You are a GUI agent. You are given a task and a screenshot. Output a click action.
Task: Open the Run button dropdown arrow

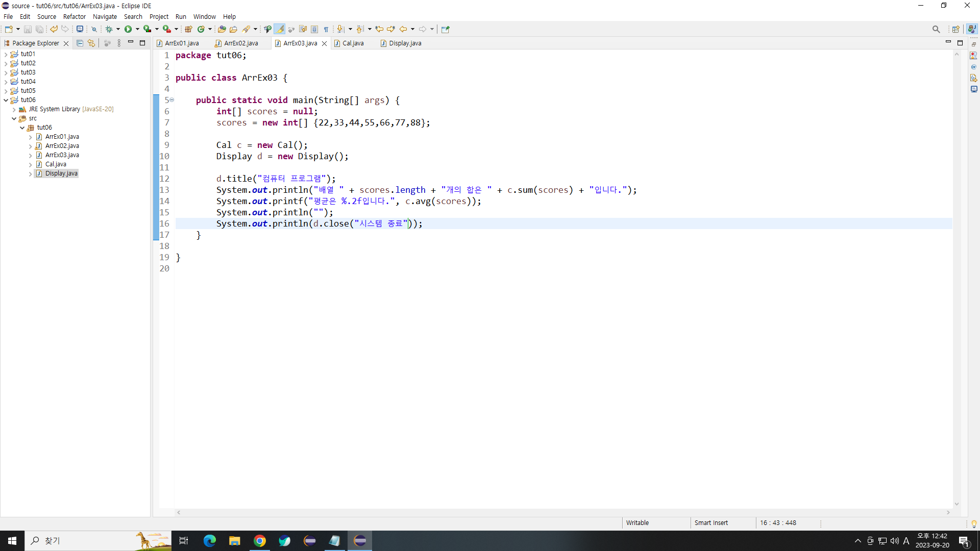[137, 29]
